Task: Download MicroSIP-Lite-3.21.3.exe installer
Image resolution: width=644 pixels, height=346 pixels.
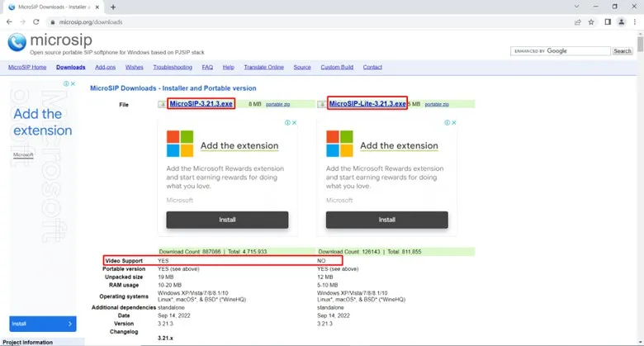Action: (367, 104)
